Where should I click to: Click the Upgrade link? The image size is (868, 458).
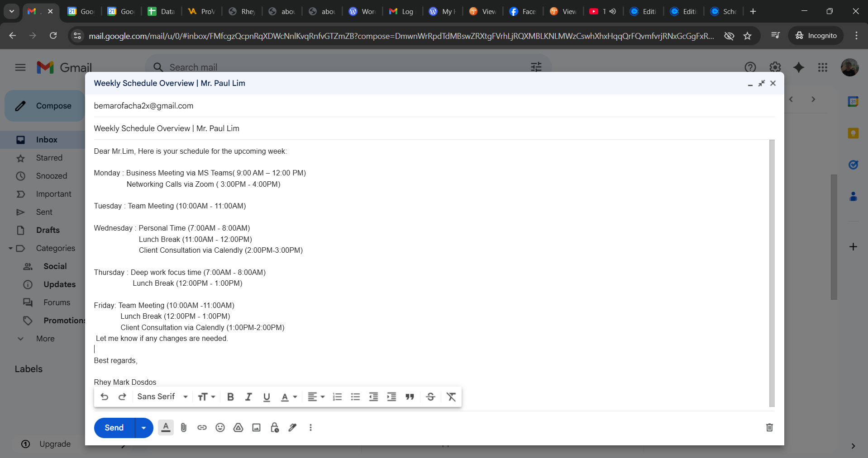55,444
